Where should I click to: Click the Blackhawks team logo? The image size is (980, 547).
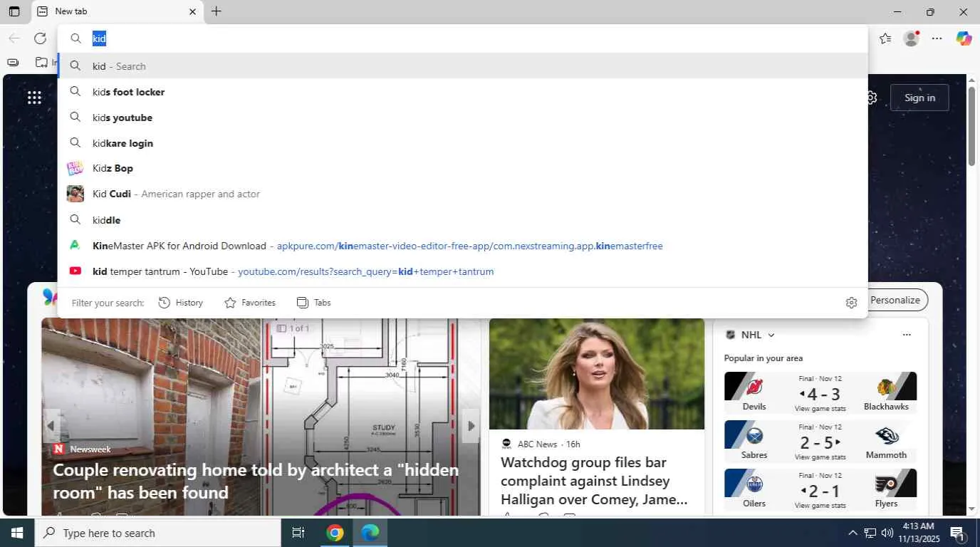click(887, 387)
